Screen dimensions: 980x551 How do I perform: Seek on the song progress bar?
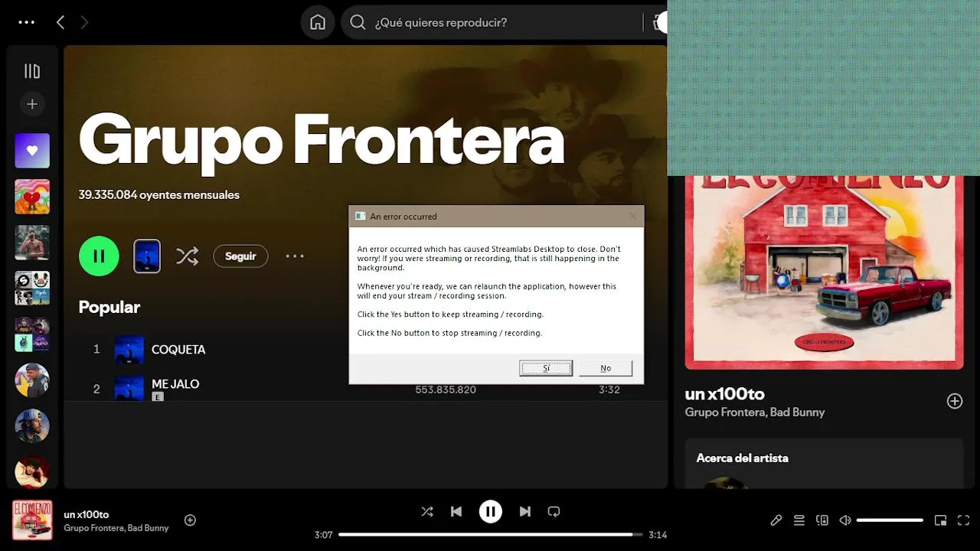pyautogui.click(x=490, y=535)
